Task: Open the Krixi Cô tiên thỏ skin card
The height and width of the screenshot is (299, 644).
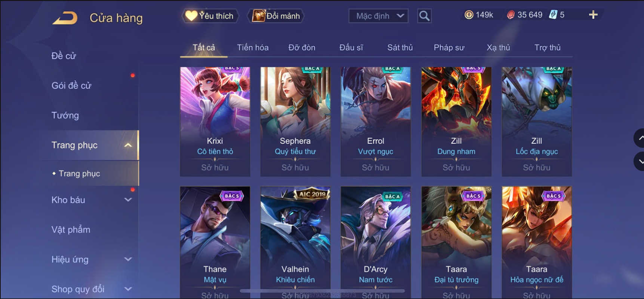Action: [x=215, y=122]
